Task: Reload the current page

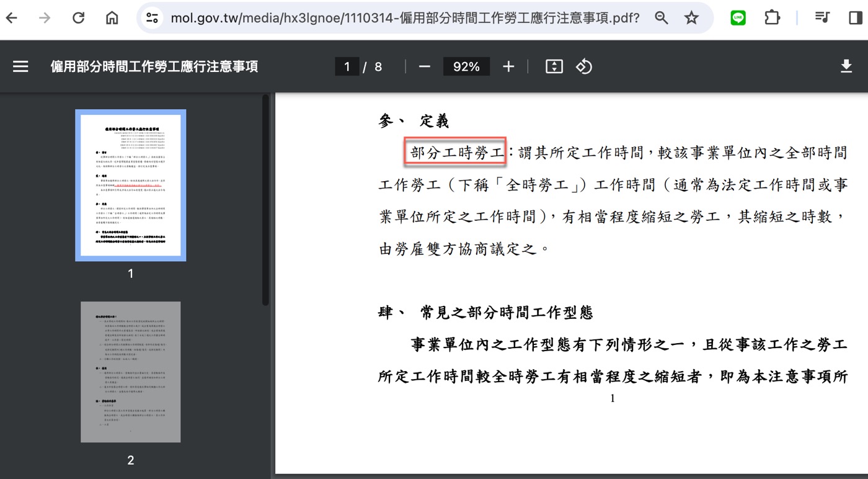Action: pos(78,18)
